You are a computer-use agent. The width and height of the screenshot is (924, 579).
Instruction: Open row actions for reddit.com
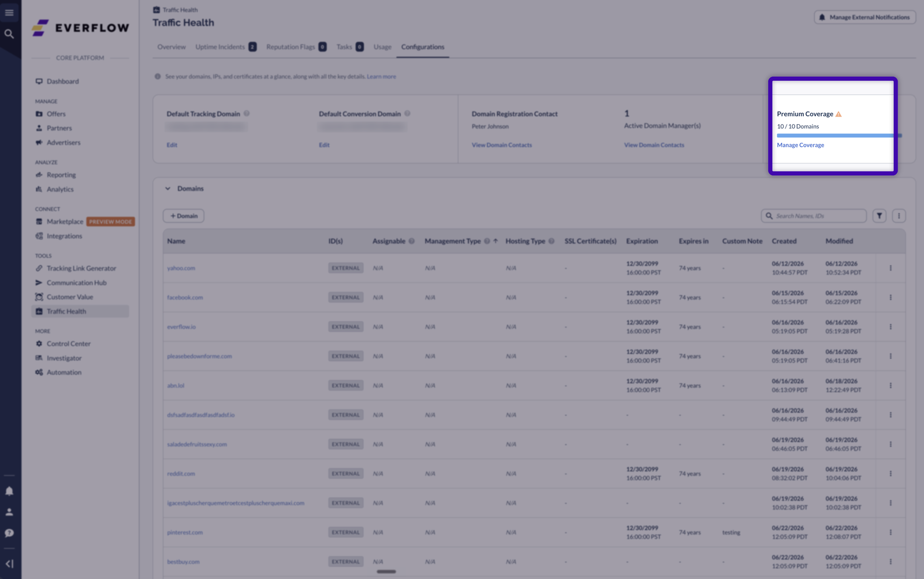891,474
